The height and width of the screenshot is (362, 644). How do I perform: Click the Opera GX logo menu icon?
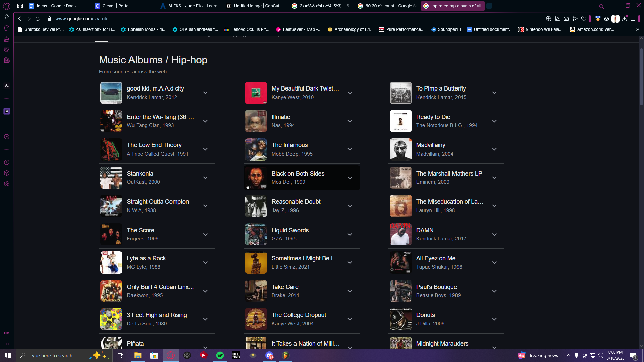7,6
